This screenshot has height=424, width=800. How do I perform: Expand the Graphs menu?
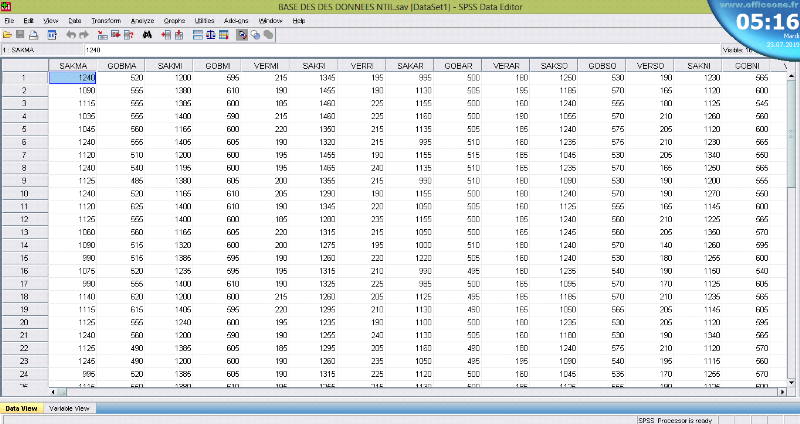tap(174, 21)
